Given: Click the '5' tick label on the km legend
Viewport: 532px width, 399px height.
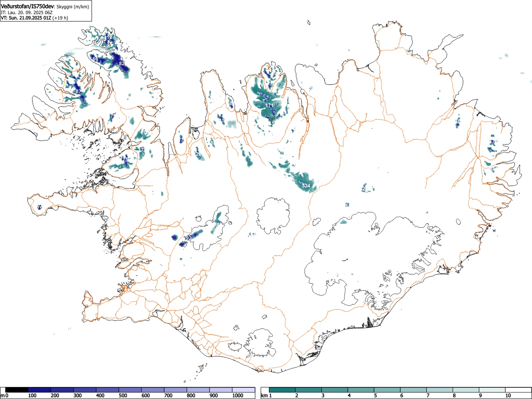Looking at the screenshot, I should coord(375,396).
